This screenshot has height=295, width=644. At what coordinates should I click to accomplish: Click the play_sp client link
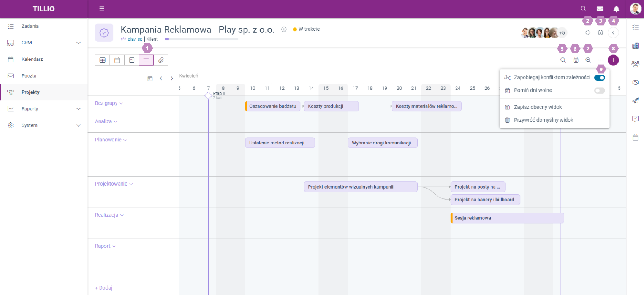point(135,39)
